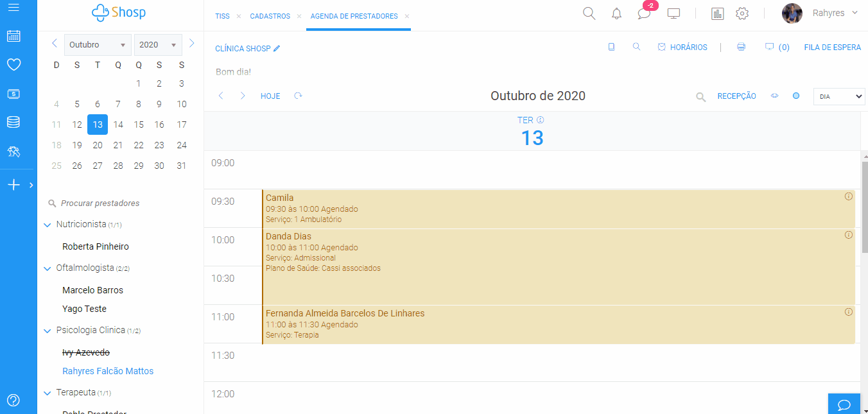Click the plus add icon in sidebar
The width and height of the screenshot is (868, 414).
tap(13, 185)
